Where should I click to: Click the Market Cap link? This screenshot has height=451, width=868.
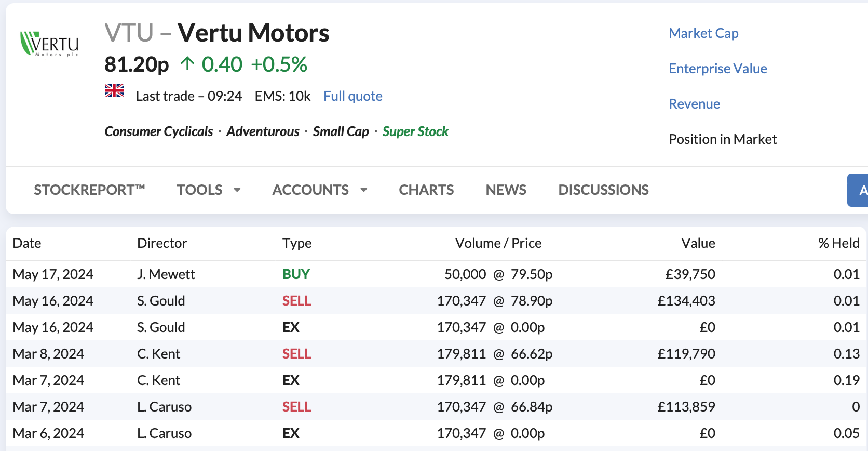tap(703, 33)
